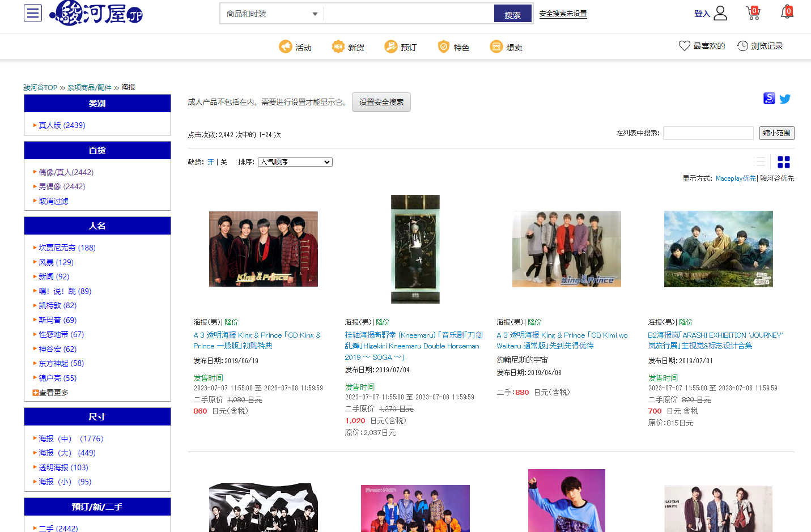Open the 人气顺序 sort dropdown

coord(295,162)
